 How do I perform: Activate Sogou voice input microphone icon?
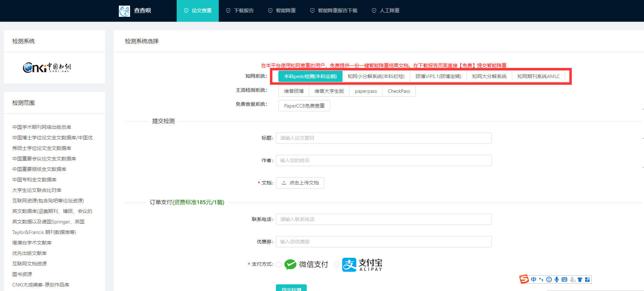point(557,279)
